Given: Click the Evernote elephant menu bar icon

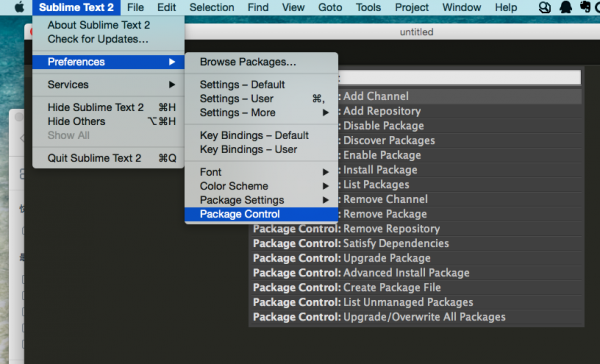Looking at the screenshot, I should click(585, 7).
